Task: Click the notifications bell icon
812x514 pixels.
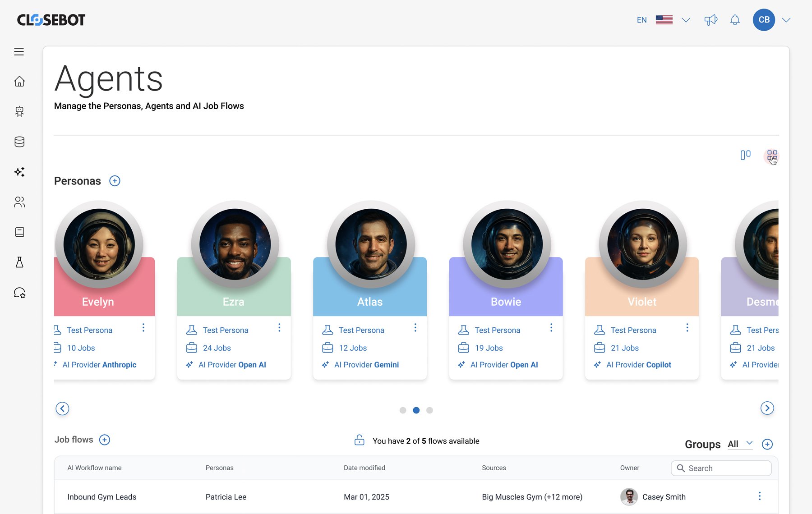Action: [x=735, y=20]
